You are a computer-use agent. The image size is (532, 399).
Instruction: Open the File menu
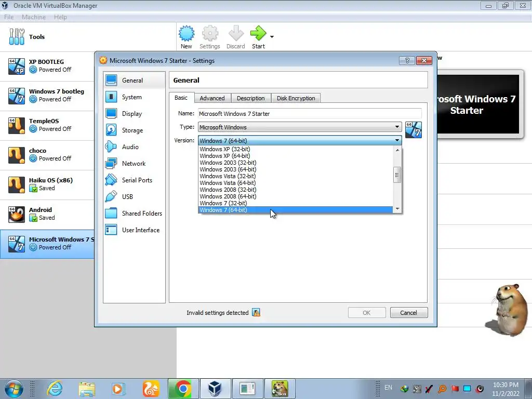tap(9, 17)
